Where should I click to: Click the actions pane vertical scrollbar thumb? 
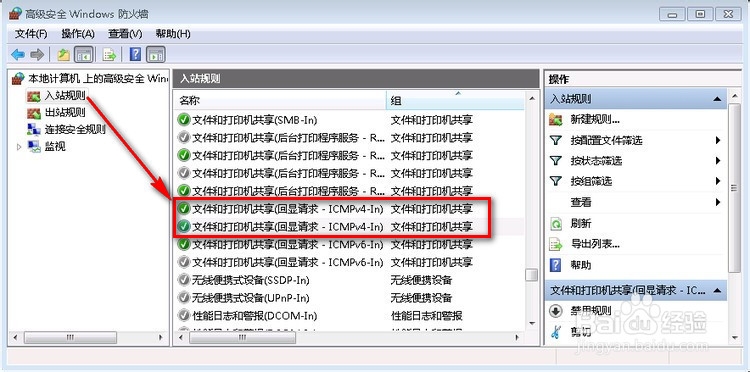(x=735, y=187)
